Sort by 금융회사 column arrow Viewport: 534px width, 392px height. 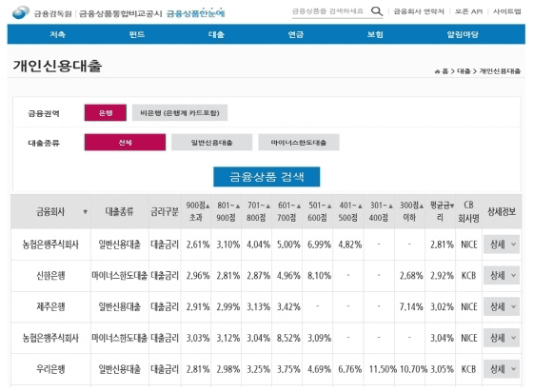pyautogui.click(x=85, y=211)
